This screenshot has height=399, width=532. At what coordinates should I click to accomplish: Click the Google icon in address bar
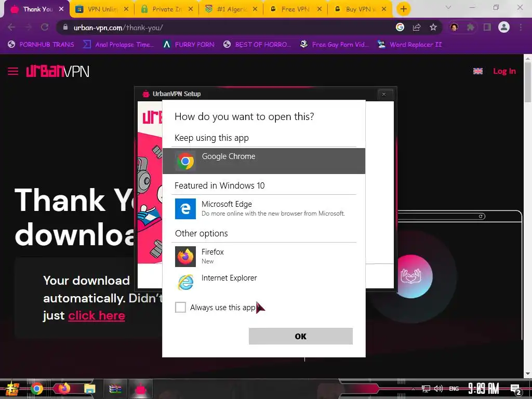pyautogui.click(x=400, y=28)
